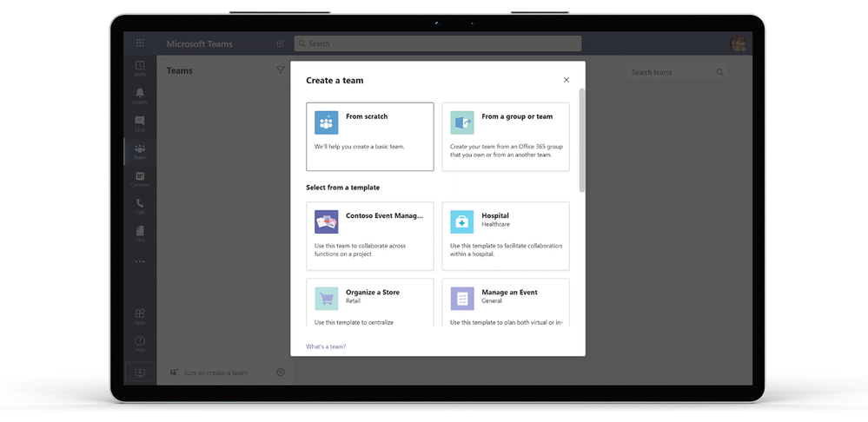Click the From scratch description text

(x=359, y=147)
